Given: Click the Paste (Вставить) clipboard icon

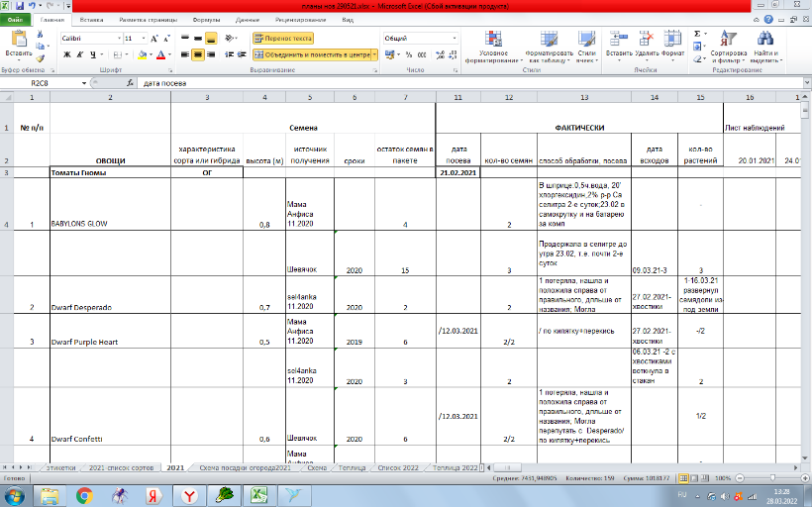Looking at the screenshot, I should (19, 42).
